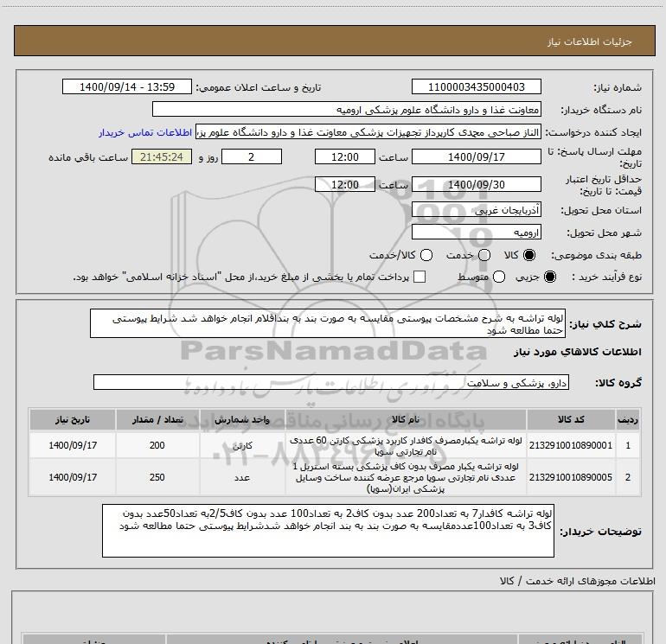This screenshot has height=644, width=666.
Task: Click row 1 need date 1400/09/17
Action: click(x=73, y=445)
